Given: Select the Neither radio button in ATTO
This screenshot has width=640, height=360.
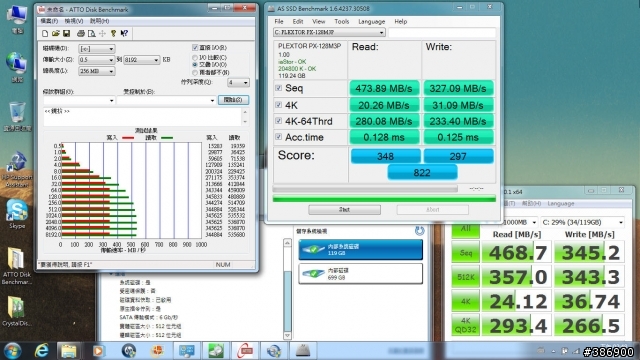Looking at the screenshot, I should pos(195,72).
